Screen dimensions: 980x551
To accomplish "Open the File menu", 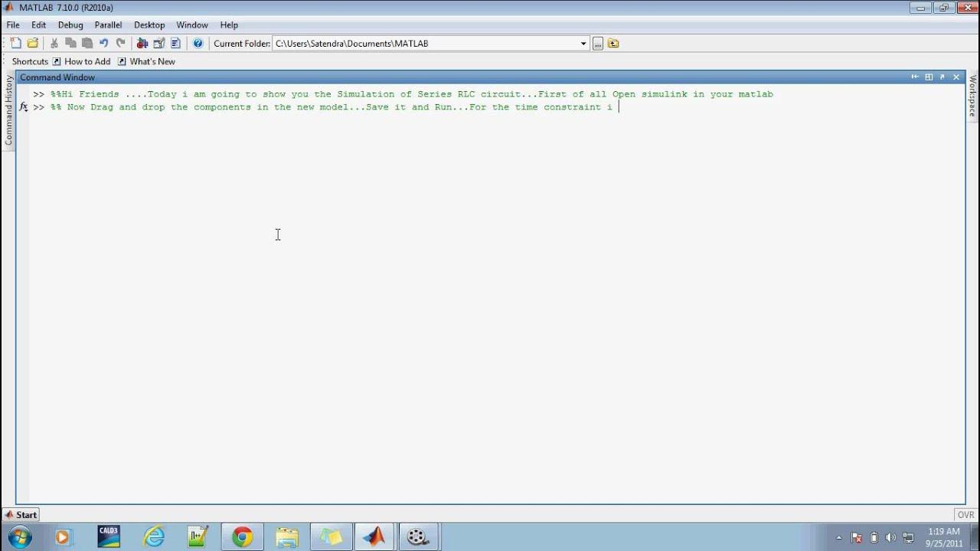I will (13, 25).
